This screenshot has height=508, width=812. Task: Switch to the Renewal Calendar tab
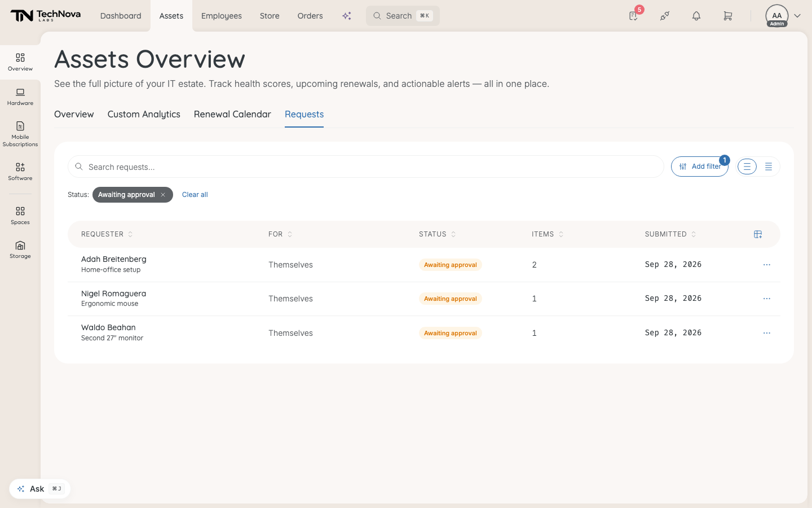point(232,114)
